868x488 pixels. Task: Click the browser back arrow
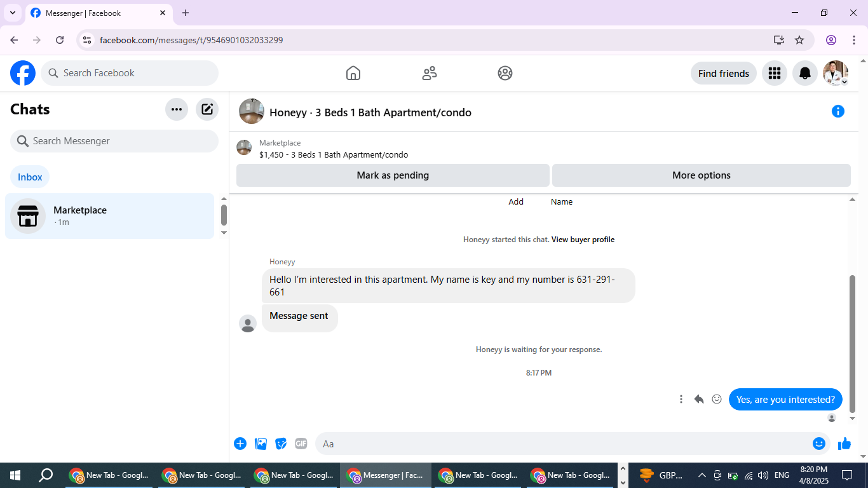pos(14,40)
